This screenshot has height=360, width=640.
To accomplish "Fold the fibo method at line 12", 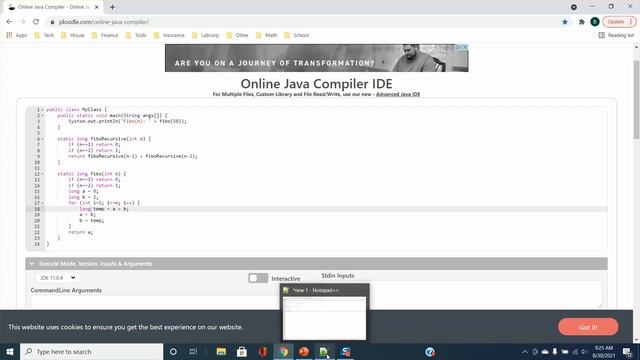I will [42, 174].
